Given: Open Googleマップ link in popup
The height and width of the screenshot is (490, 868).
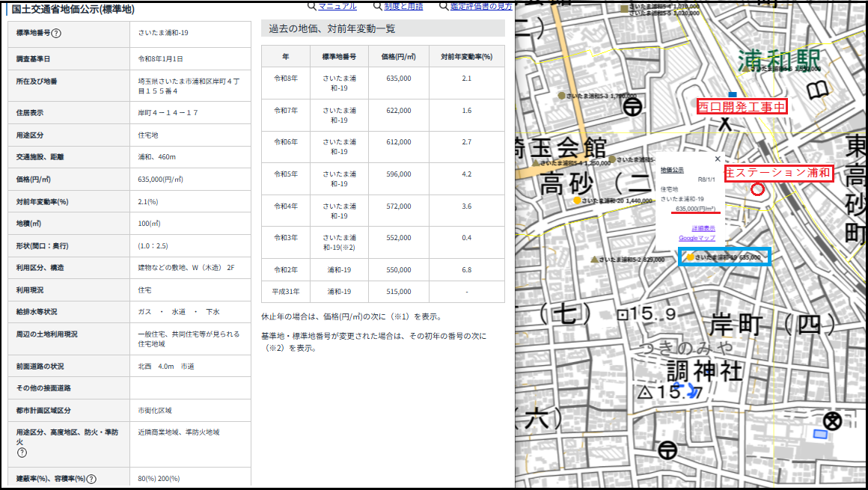Looking at the screenshot, I should point(697,238).
